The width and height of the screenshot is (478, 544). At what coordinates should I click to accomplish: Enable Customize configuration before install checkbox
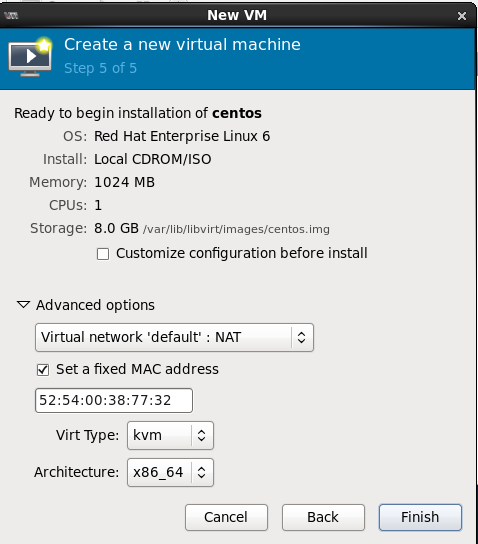coord(103,254)
